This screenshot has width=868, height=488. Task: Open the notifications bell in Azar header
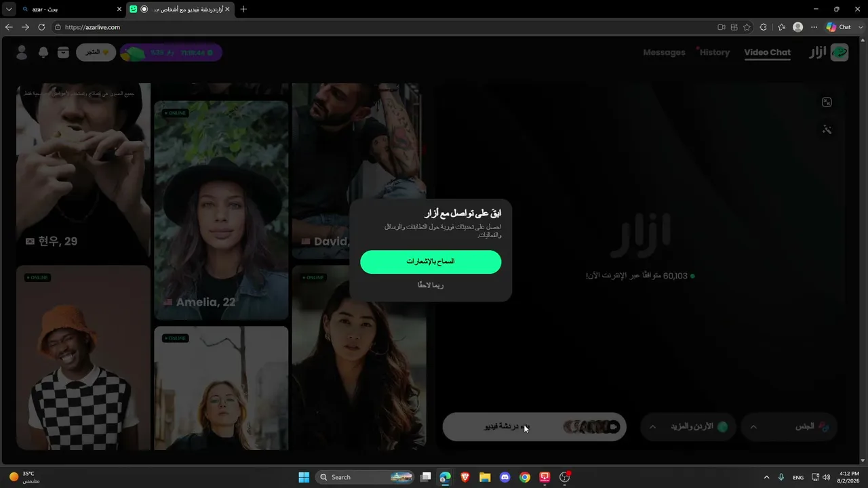pyautogui.click(x=43, y=52)
